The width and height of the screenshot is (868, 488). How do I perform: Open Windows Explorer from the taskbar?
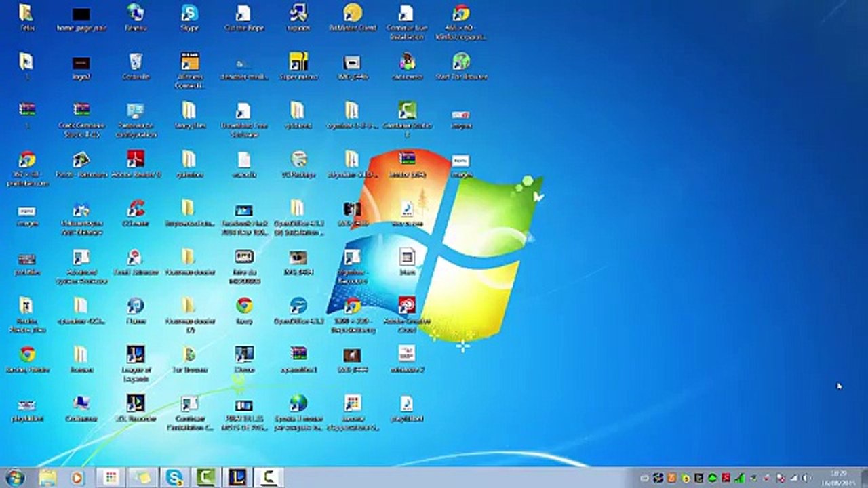pyautogui.click(x=47, y=477)
